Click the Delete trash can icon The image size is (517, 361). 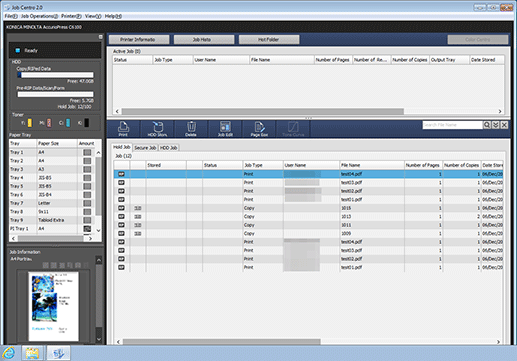(x=191, y=129)
